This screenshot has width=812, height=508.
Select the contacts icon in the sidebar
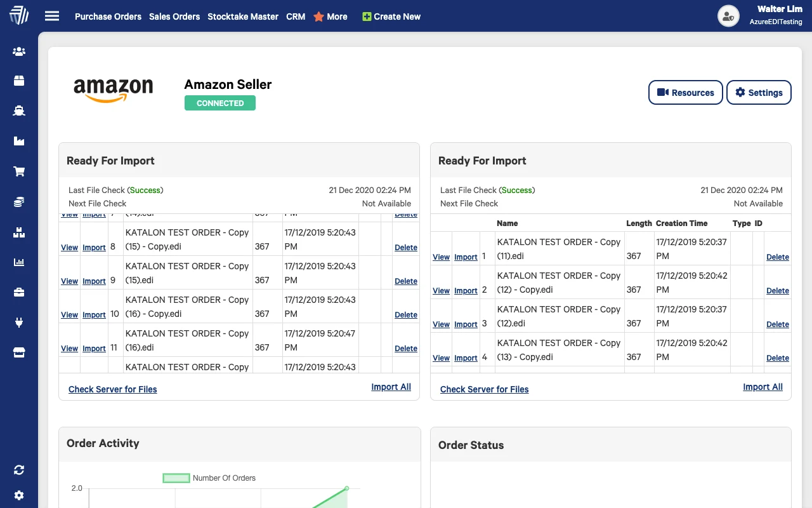point(18,50)
